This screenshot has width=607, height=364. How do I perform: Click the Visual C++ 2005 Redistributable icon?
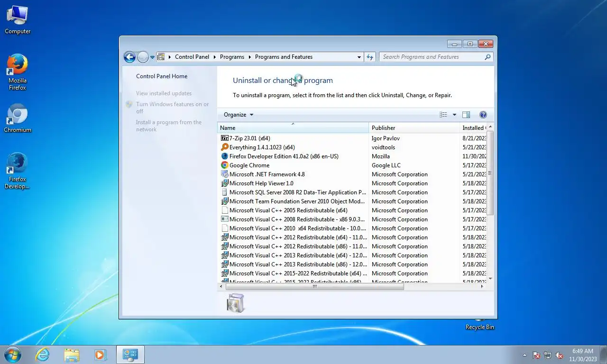(x=225, y=210)
